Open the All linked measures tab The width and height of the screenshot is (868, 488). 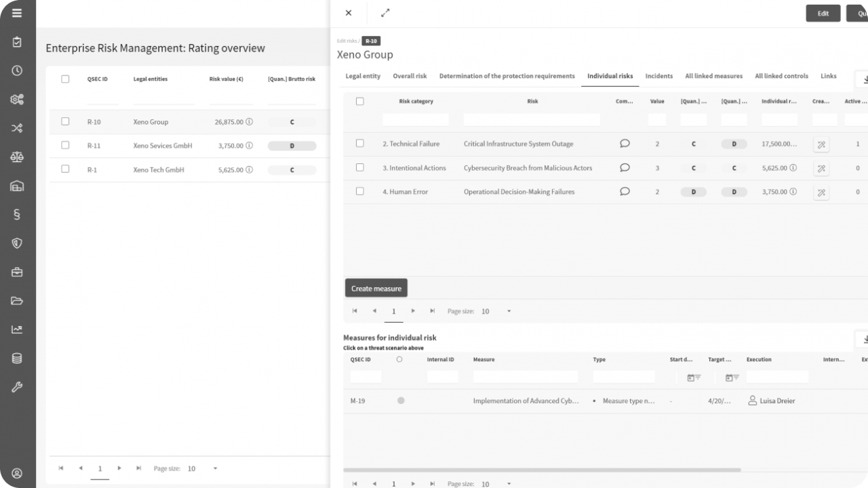(713, 76)
